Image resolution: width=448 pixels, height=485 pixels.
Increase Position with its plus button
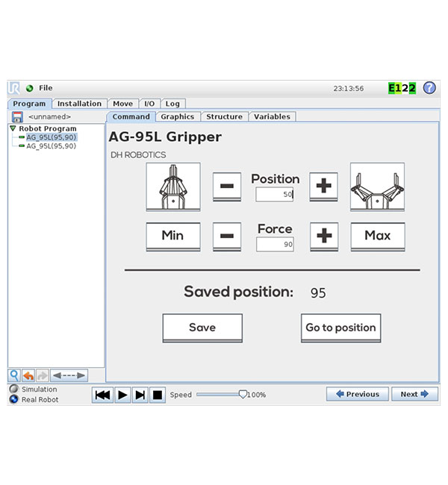click(x=323, y=187)
